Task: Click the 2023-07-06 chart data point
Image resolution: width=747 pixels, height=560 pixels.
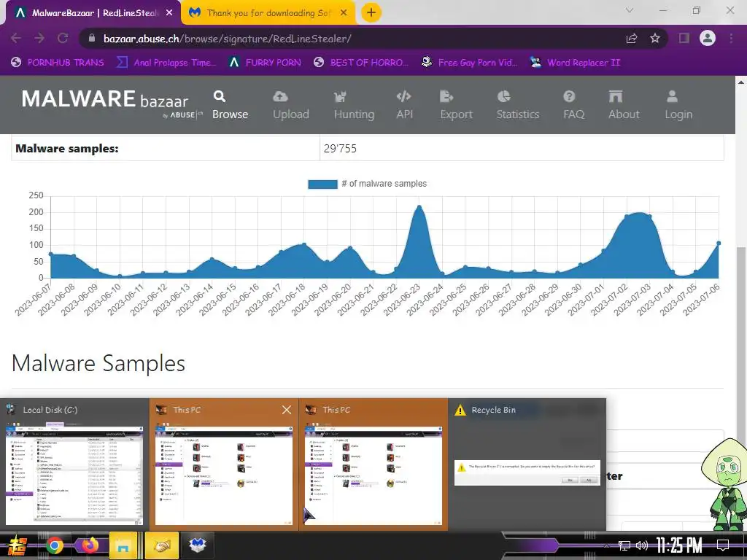Action: pyautogui.click(x=719, y=244)
